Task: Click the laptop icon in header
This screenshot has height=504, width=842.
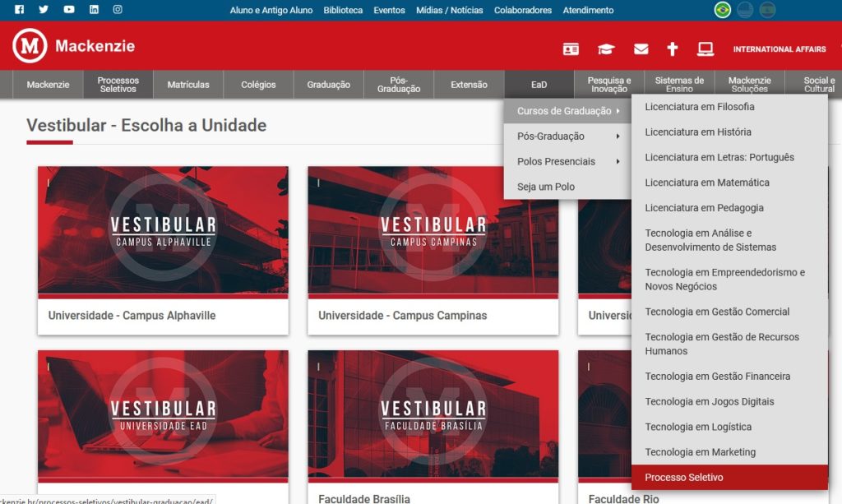Action: coord(705,49)
